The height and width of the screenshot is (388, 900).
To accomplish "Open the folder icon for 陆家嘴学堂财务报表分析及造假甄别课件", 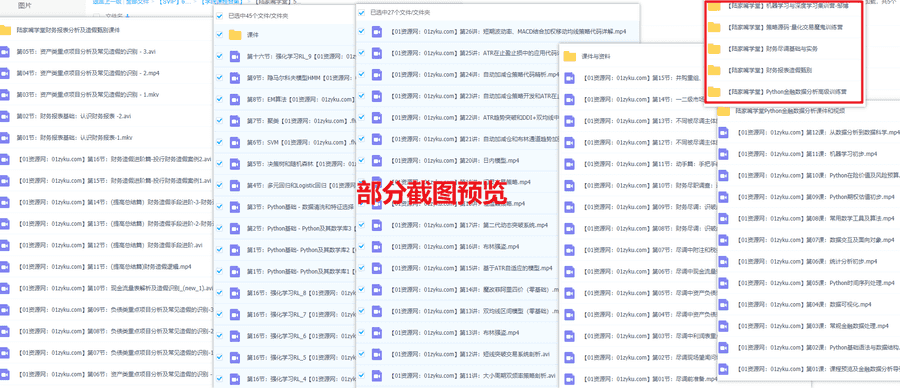I will (x=5, y=30).
